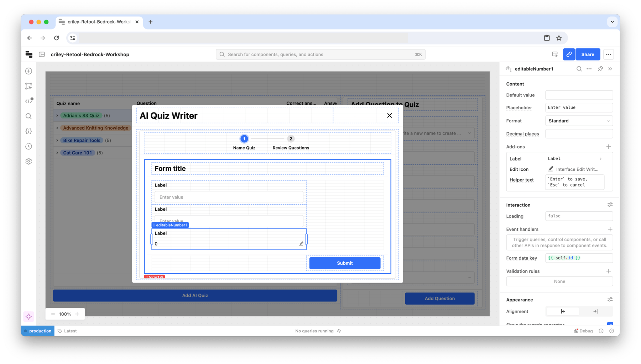Go to step 2 Review Questions
This screenshot has height=364, width=641.
coord(291,142)
